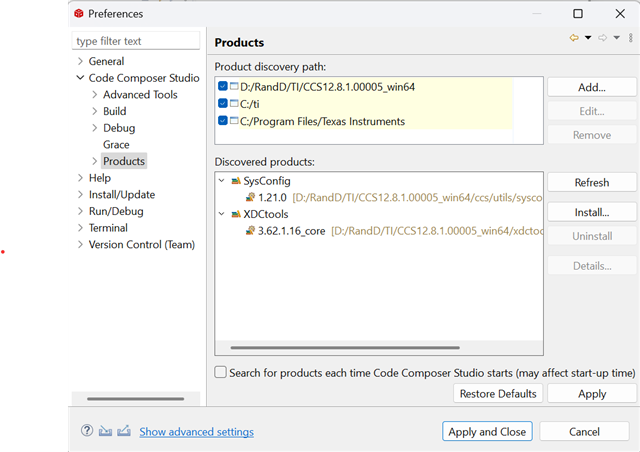Expand the Debug node
Screen dimensions: 640x452
click(95, 128)
